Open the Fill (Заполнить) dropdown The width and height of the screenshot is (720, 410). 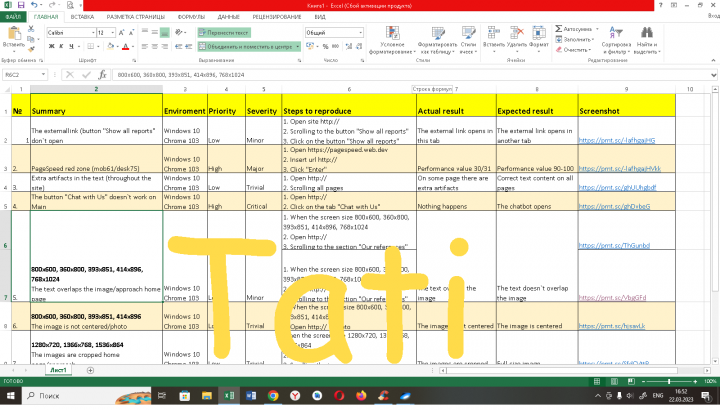(593, 39)
